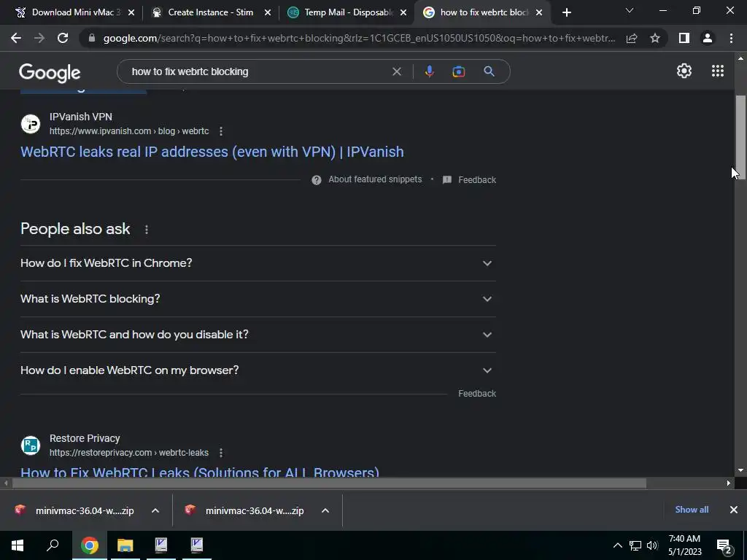Click Chrome icon in the taskbar
The height and width of the screenshot is (560, 747).
coord(90,545)
